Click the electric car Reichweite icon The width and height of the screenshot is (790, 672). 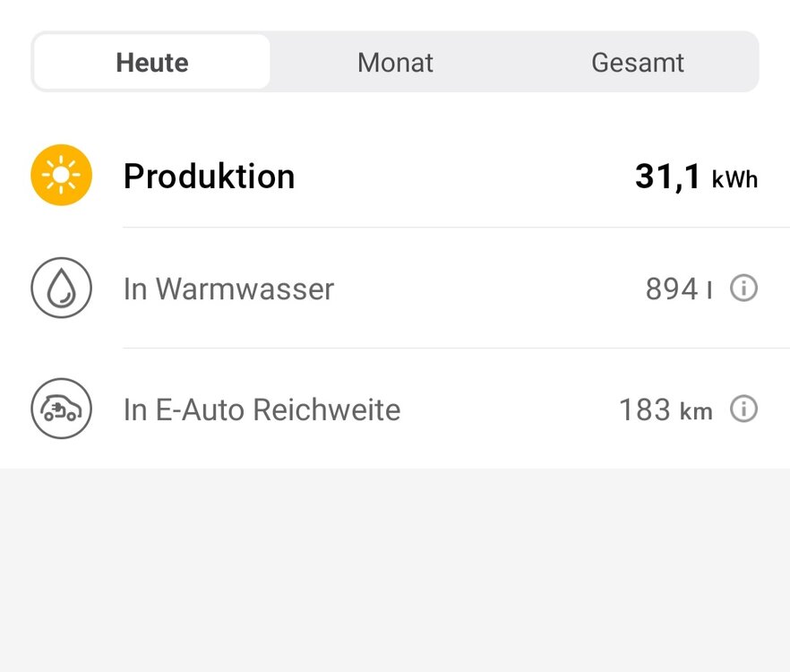[x=62, y=409]
